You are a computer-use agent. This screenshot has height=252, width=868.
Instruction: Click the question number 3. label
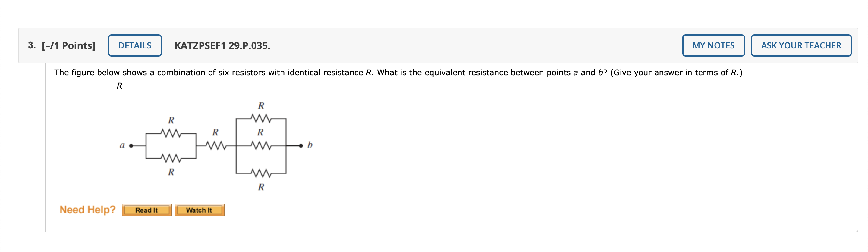click(32, 45)
